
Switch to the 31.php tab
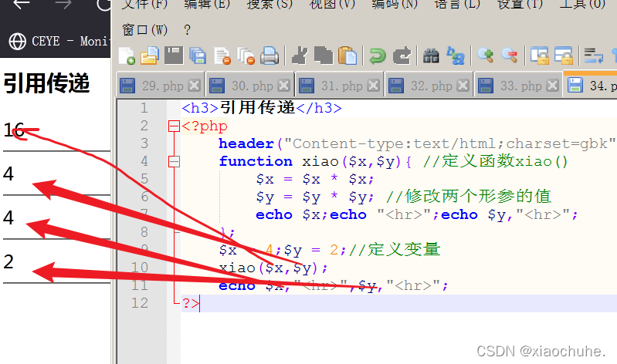(341, 86)
